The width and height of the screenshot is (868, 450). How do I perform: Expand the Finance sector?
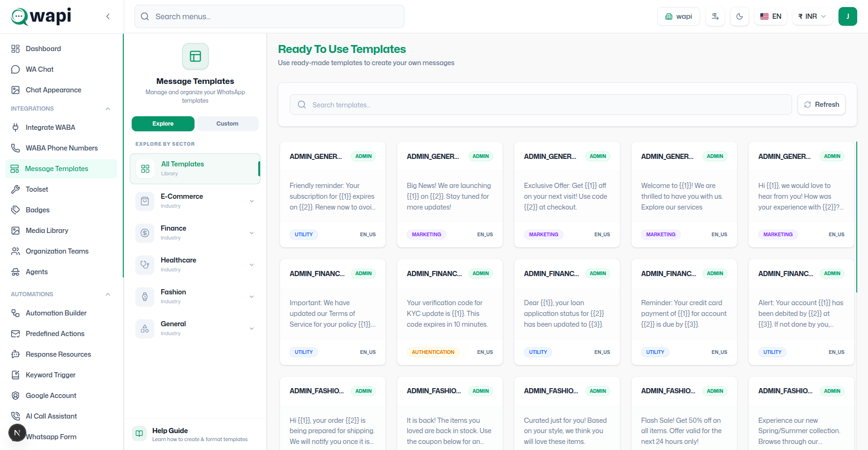tap(195, 233)
